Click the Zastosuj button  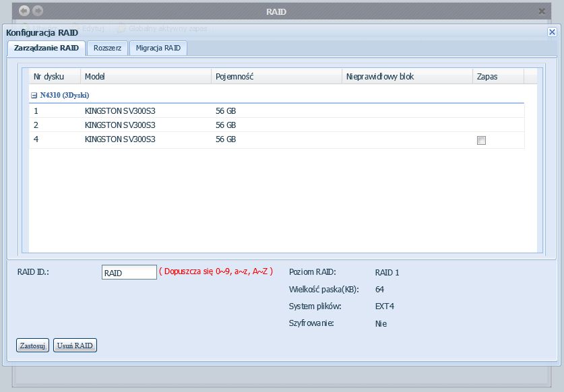pos(32,346)
